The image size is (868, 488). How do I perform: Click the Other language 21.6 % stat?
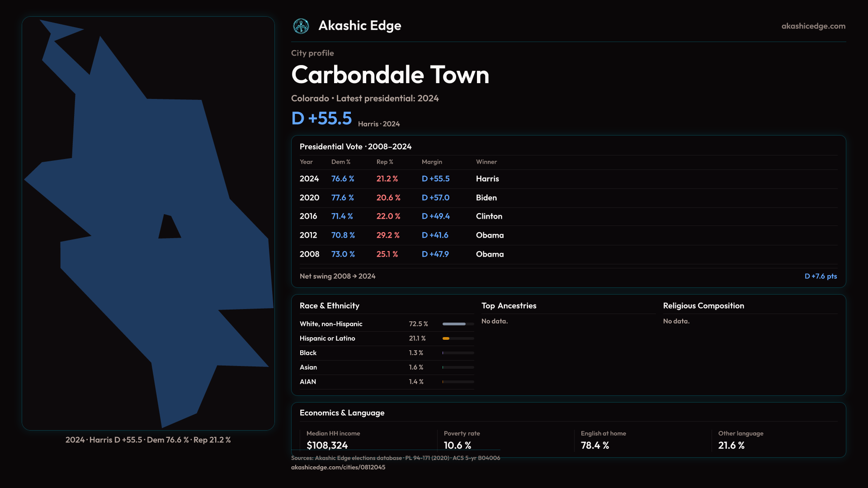(x=731, y=445)
